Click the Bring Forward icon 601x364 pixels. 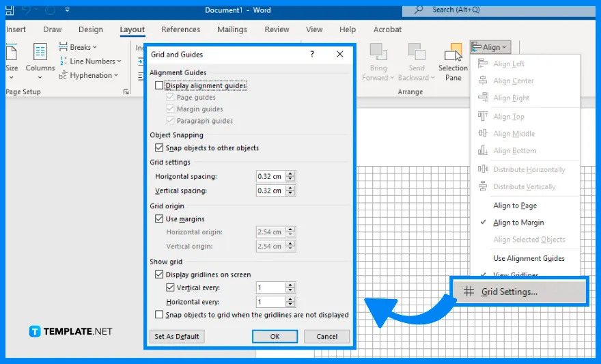pyautogui.click(x=378, y=52)
